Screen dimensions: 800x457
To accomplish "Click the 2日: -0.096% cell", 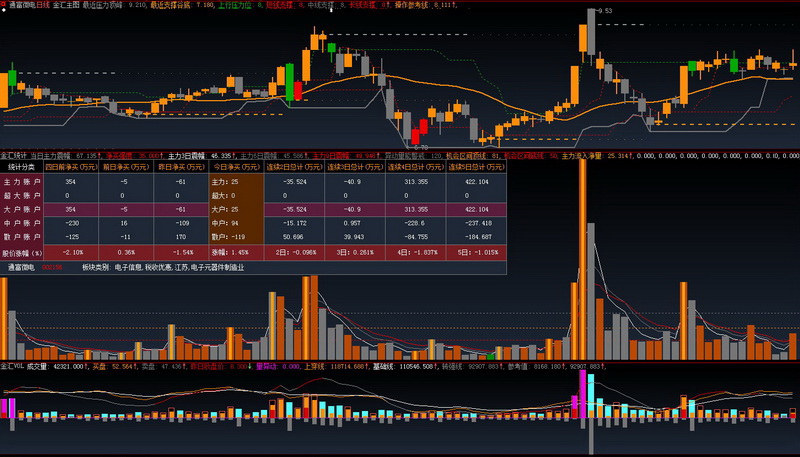I will [x=296, y=252].
